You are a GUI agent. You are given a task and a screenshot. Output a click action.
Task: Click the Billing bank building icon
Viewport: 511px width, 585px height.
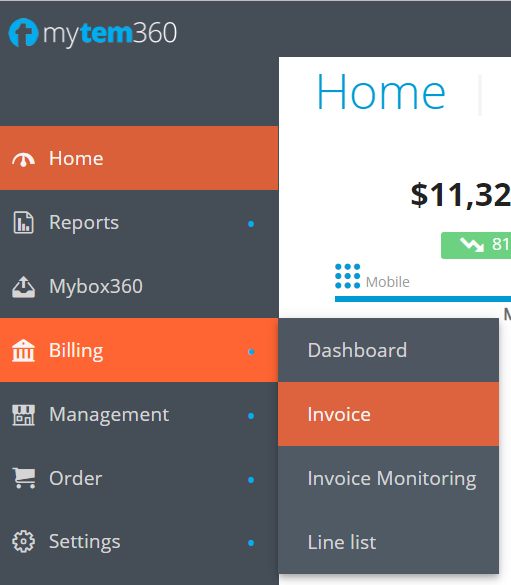pyautogui.click(x=23, y=351)
